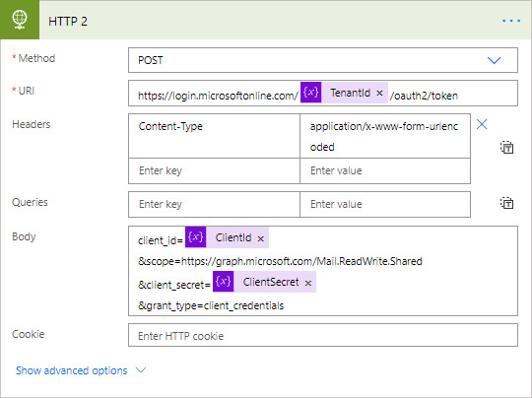Focus the Cookie input field
The height and width of the screenshot is (398, 532).
[323, 335]
